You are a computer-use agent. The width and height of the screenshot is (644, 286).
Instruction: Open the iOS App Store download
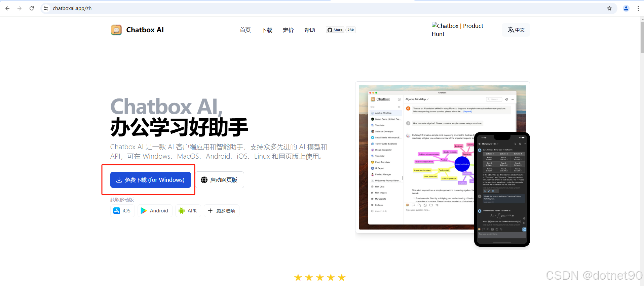point(122,211)
